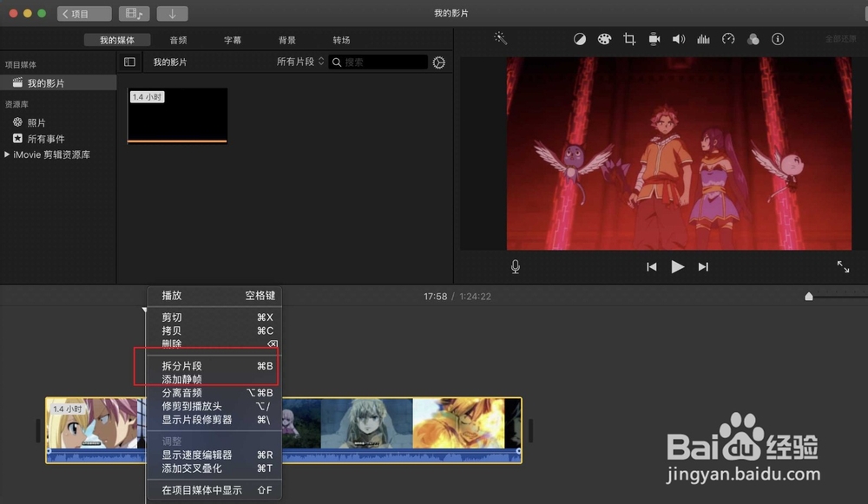Click the 搜索 search field
Viewport: 868px width, 504px height.
(378, 62)
